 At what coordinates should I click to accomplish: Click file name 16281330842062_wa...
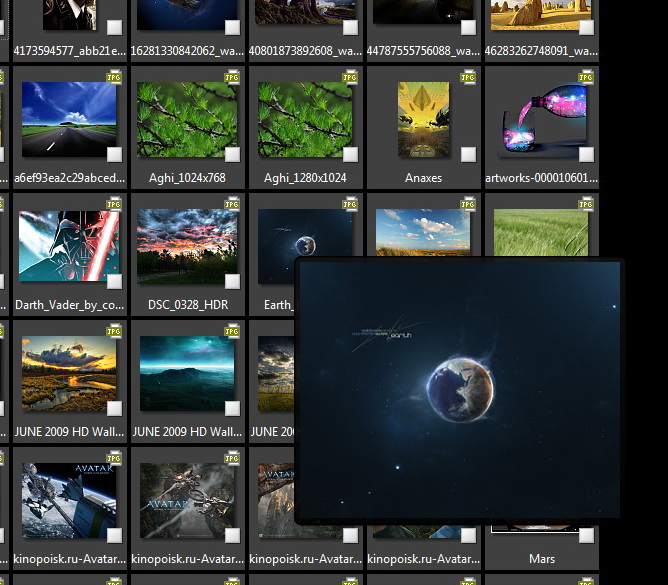[187, 51]
